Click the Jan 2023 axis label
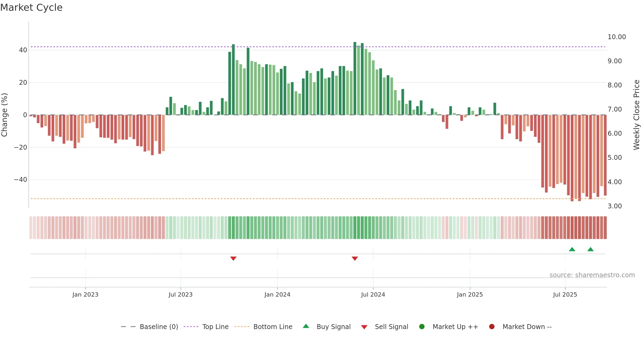Image resolution: width=644 pixels, height=362 pixels. [x=85, y=294]
